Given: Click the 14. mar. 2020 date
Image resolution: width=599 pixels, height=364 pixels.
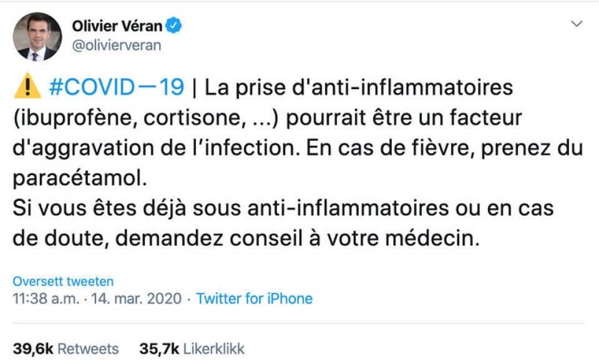Looking at the screenshot, I should click(x=135, y=299).
